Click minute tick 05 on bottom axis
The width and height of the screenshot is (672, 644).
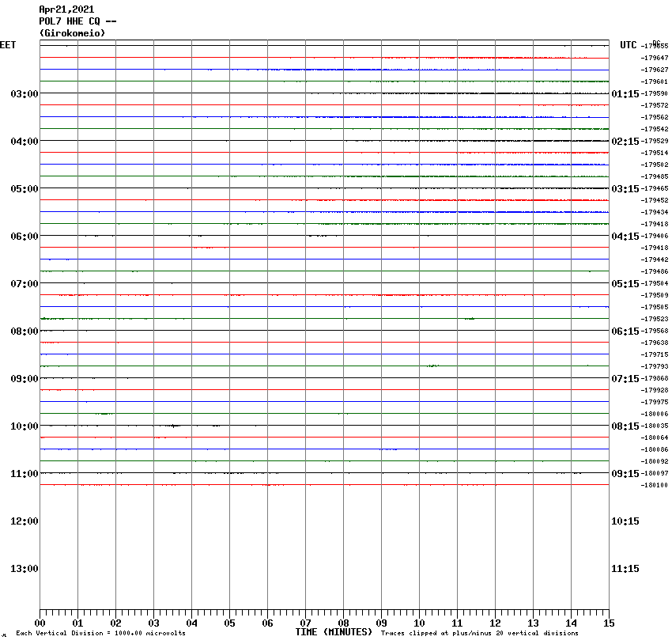point(229,623)
